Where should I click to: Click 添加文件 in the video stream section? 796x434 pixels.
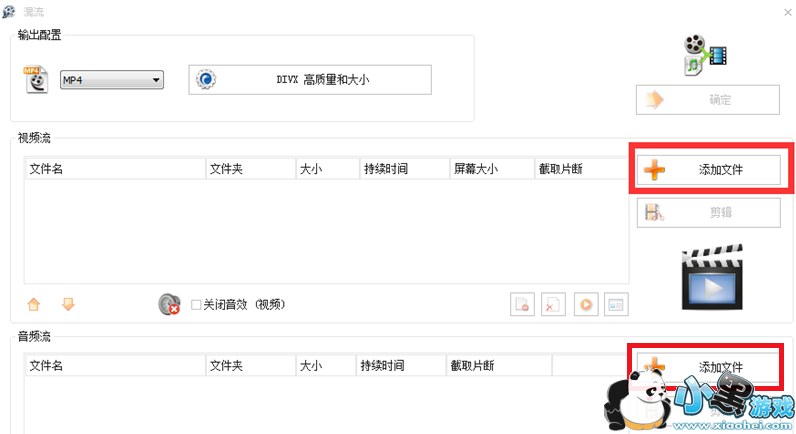click(709, 170)
